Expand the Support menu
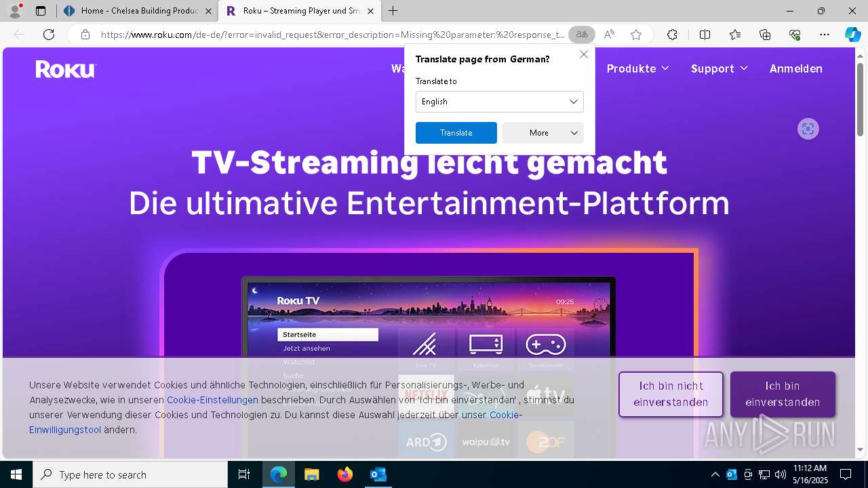868x488 pixels. tap(719, 68)
